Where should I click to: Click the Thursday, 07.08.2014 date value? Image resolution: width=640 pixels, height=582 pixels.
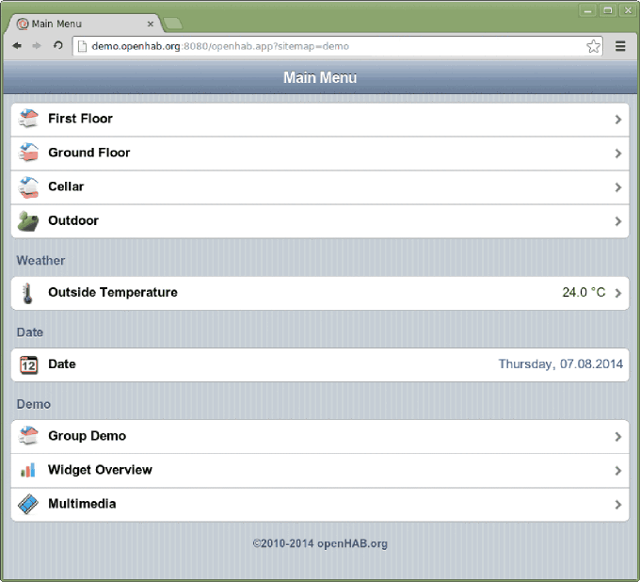coord(561,364)
